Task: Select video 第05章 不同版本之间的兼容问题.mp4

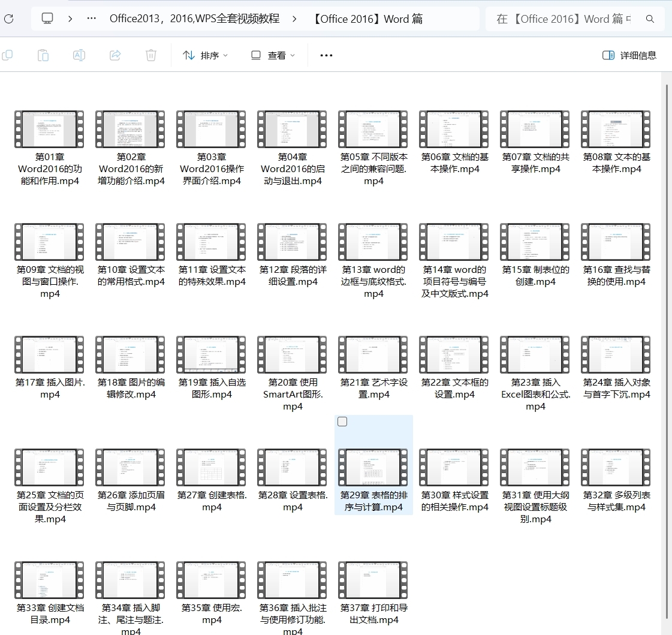Action: tap(373, 148)
